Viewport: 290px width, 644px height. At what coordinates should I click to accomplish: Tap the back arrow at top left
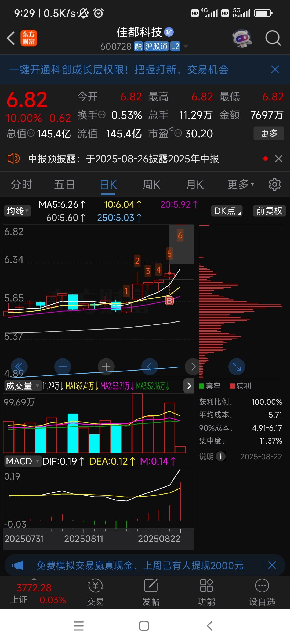[11, 38]
